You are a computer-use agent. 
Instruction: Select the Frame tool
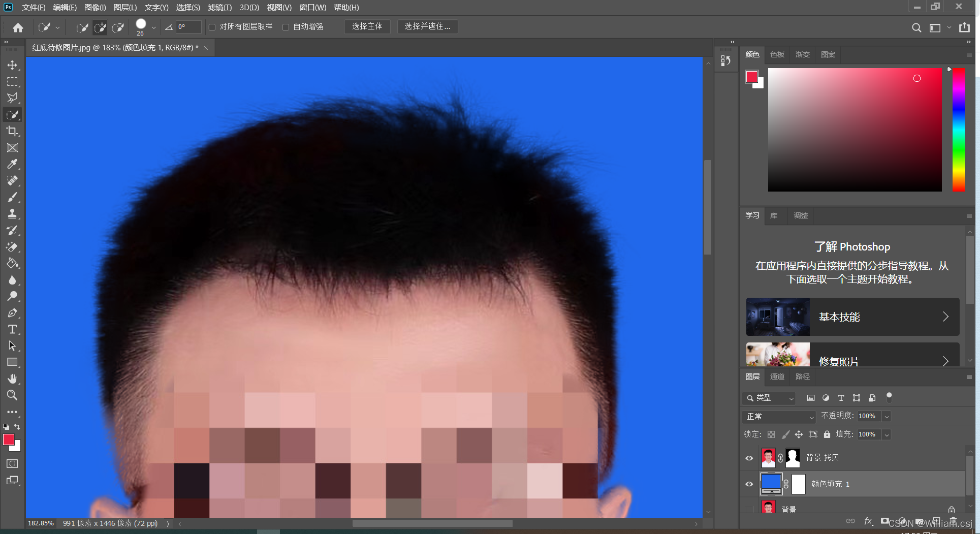(x=12, y=147)
